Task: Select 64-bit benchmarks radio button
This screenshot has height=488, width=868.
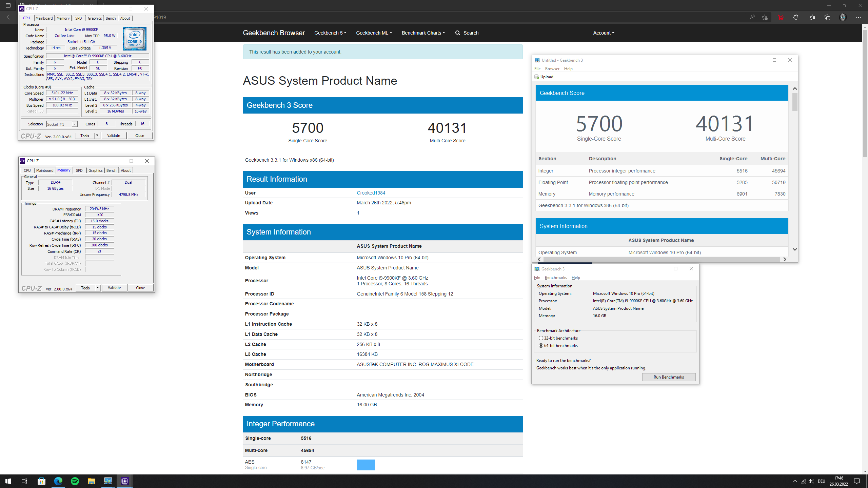Action: tap(541, 346)
